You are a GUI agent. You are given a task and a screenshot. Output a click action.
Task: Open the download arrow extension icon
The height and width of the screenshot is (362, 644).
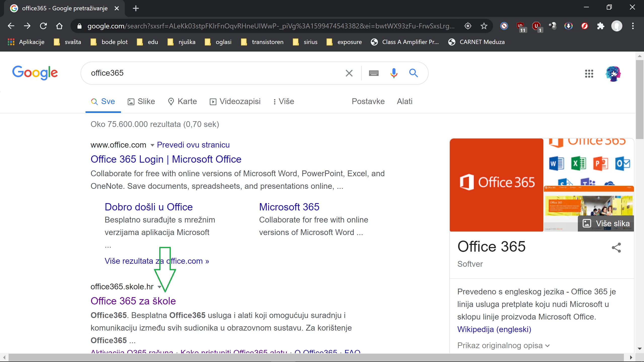(x=569, y=26)
